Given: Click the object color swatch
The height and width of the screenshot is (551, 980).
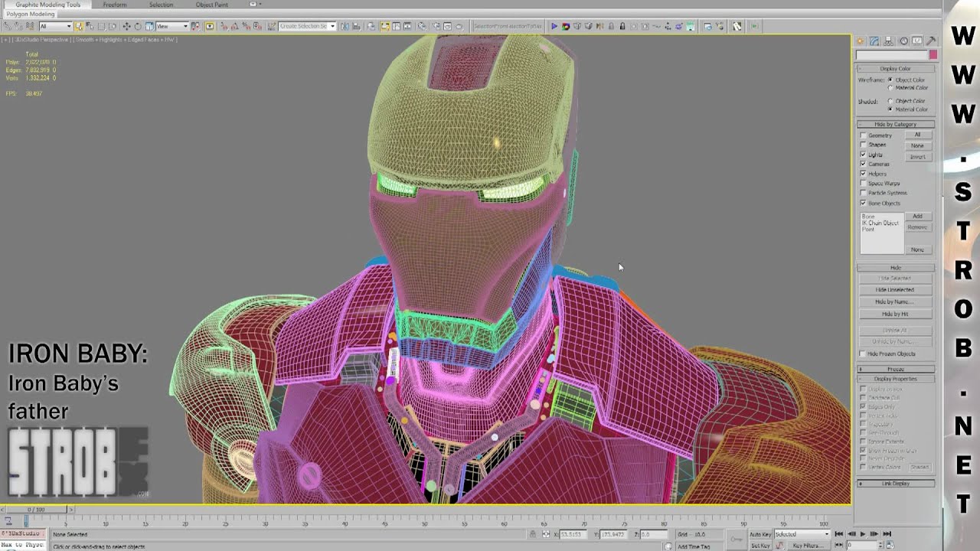Looking at the screenshot, I should pos(933,55).
